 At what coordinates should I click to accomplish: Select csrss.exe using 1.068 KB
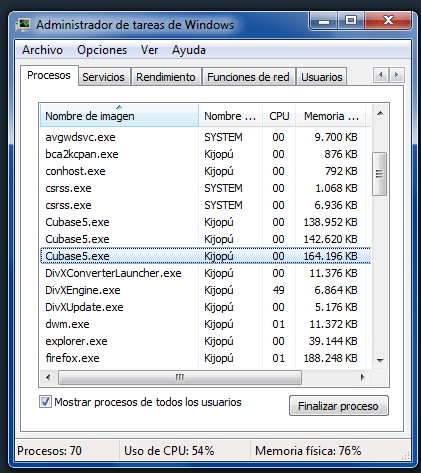(x=205, y=188)
